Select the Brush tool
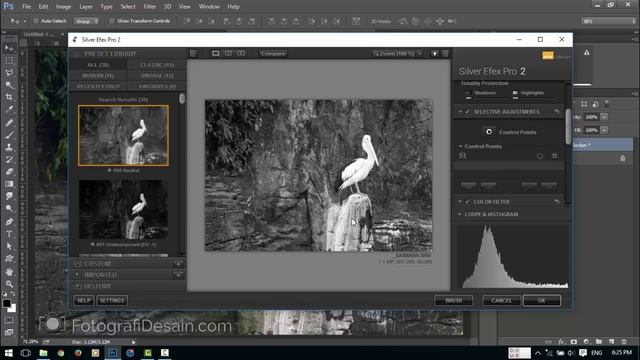640x360 pixels. coord(9,135)
